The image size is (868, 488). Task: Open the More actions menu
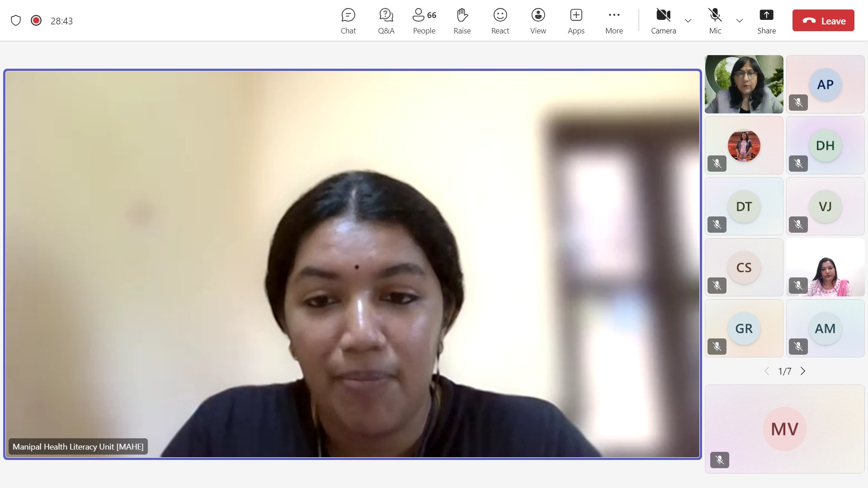614,20
